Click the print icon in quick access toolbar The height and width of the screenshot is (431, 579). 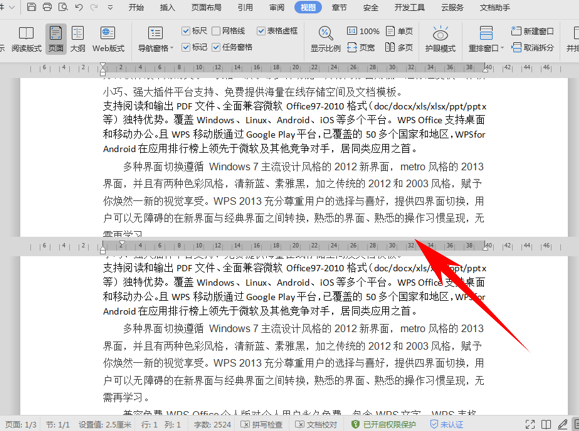[x=47, y=7]
